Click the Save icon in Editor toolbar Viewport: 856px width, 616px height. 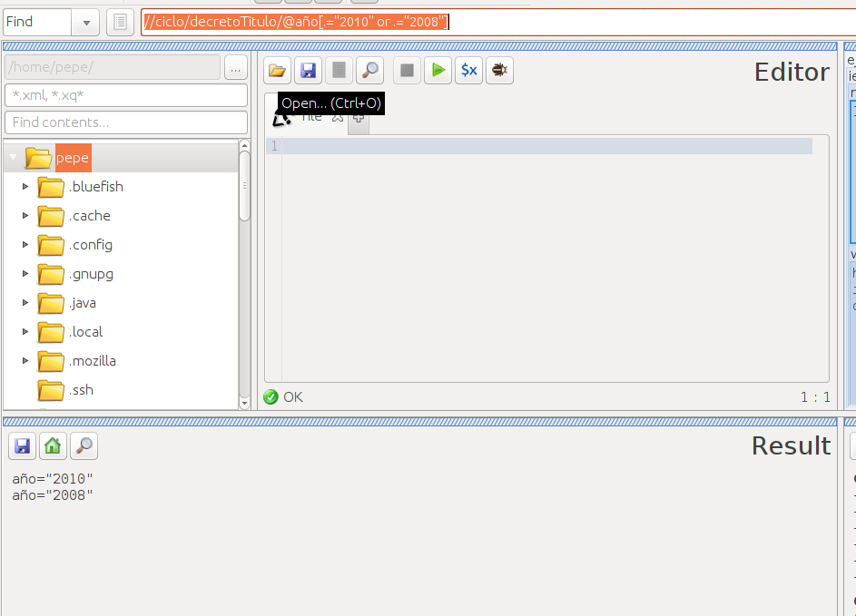pos(308,71)
